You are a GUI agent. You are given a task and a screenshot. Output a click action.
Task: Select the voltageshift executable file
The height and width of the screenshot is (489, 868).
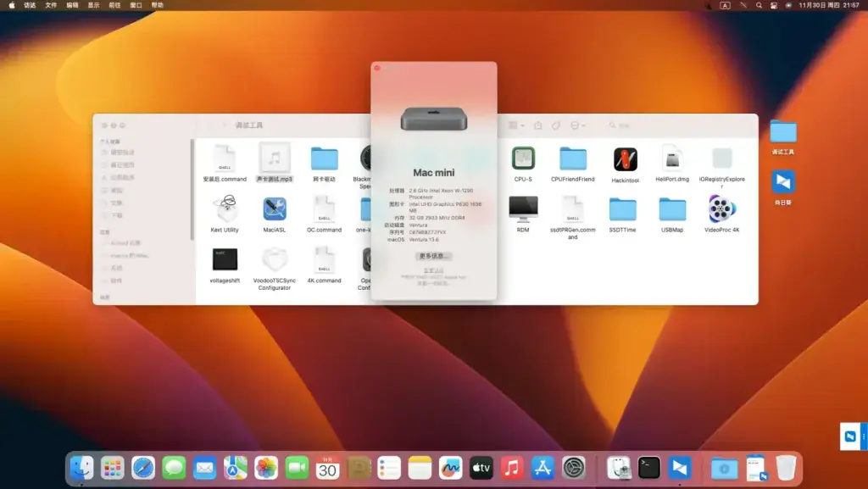(225, 259)
